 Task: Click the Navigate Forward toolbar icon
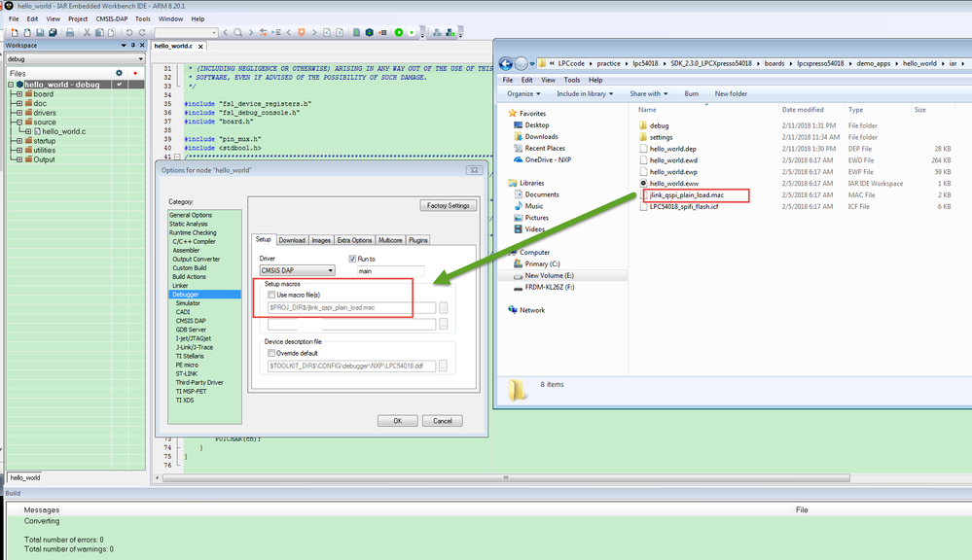click(x=340, y=33)
